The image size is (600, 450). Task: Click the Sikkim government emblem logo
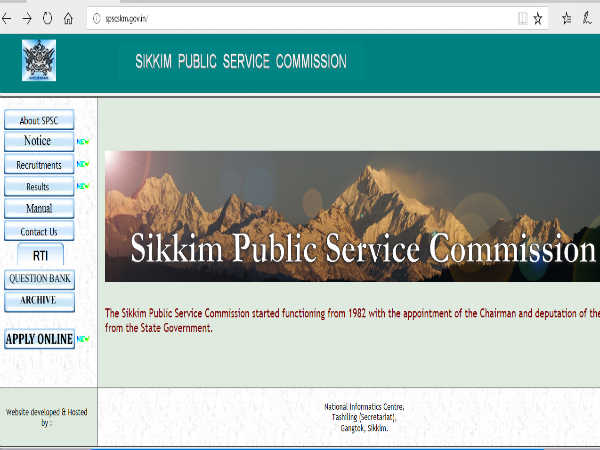pos(39,61)
